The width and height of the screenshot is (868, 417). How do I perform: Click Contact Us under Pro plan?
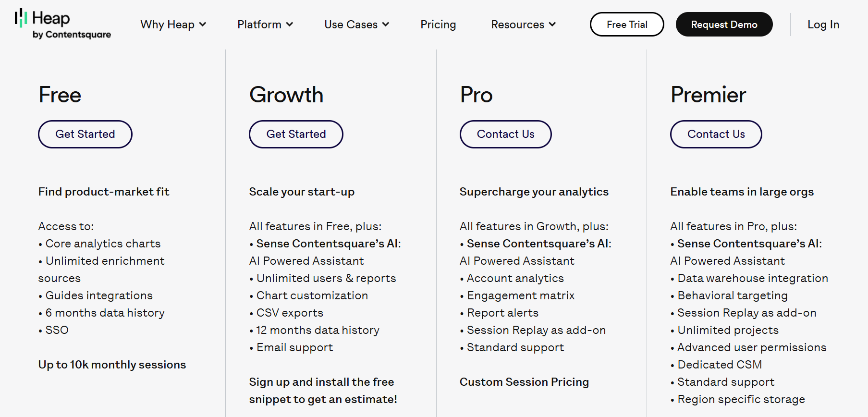505,134
